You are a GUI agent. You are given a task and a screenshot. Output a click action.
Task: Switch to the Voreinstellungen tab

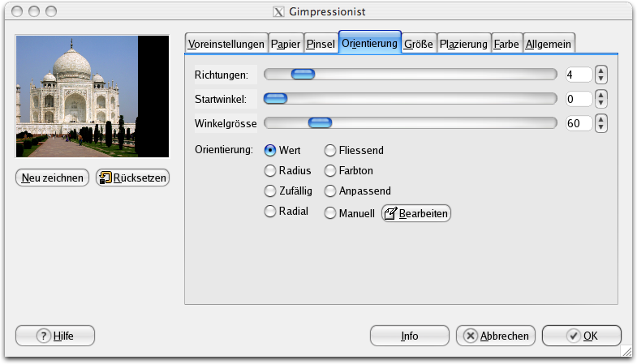[226, 44]
